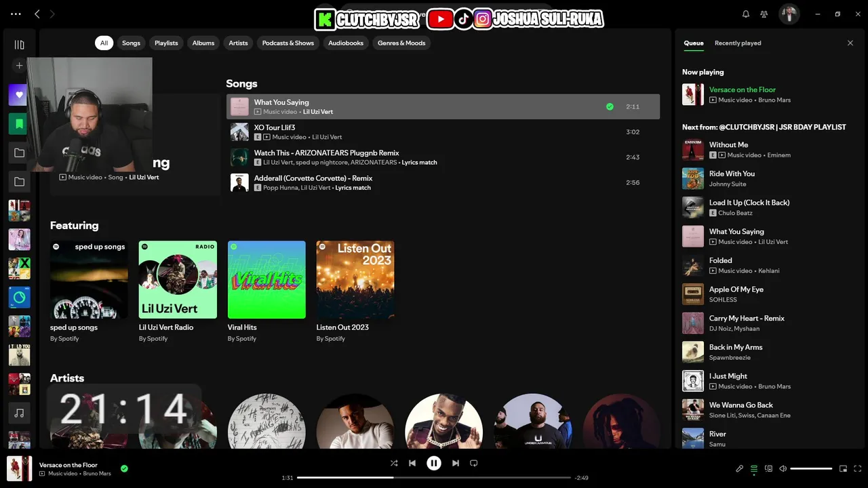
Task: Skip to next track
Action: coord(456,463)
